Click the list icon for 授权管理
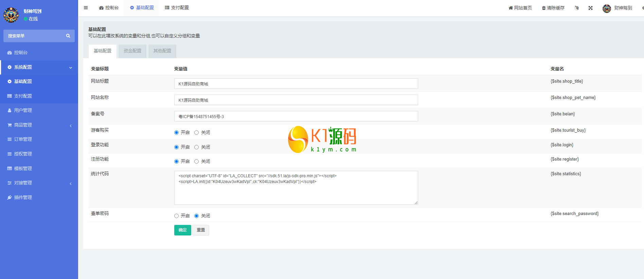644x279 pixels. tap(10, 154)
